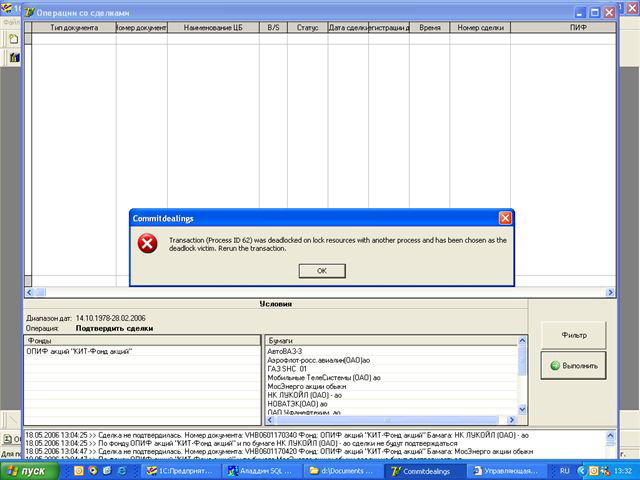
Task: Click the Номер документа column header
Action: point(142,28)
